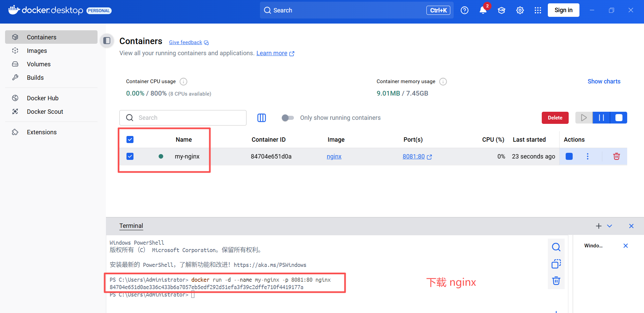Show info for Container CPU usage
This screenshot has width=644, height=313.
[x=183, y=81]
